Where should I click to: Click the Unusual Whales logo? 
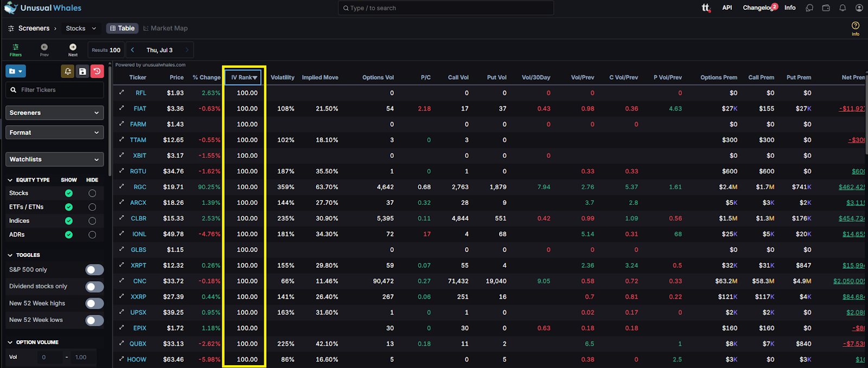(x=42, y=8)
